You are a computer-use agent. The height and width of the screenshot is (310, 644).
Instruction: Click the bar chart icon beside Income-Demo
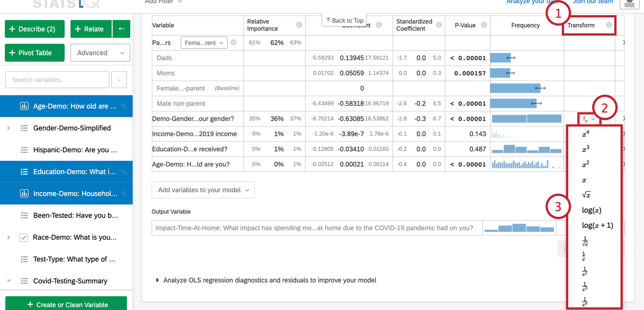24,194
